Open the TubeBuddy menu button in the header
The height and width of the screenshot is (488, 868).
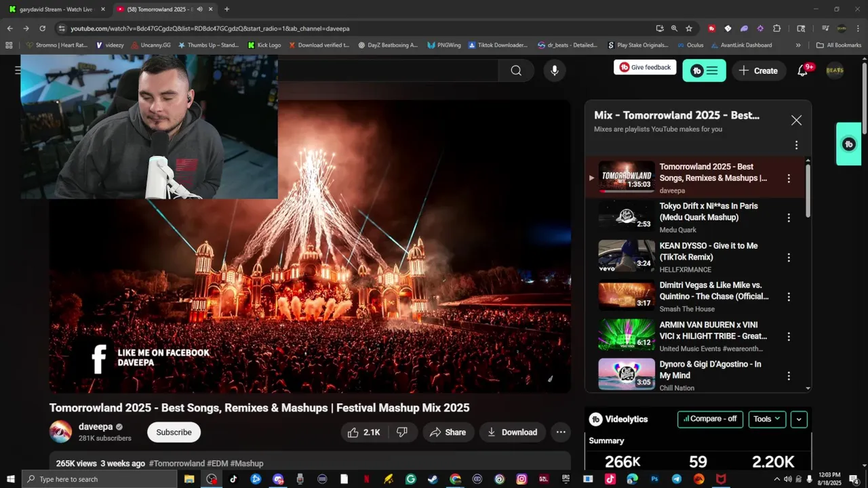coord(704,70)
